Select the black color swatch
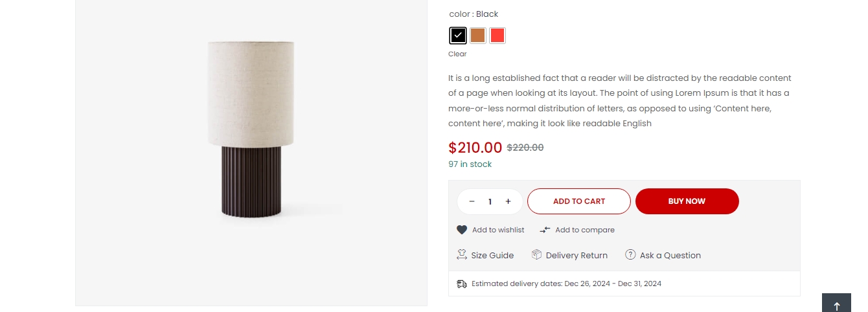The image size is (868, 312). [458, 36]
